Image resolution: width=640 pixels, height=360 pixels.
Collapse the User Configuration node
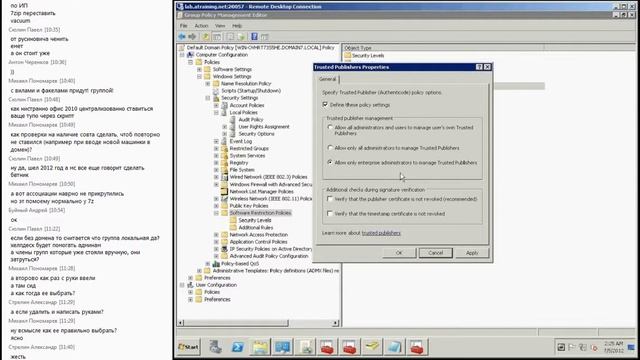(182, 285)
